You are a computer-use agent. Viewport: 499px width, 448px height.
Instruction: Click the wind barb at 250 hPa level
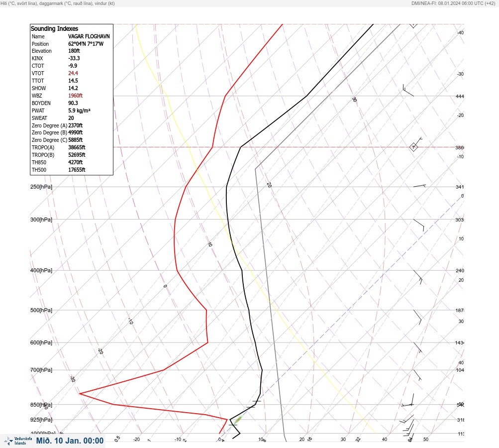tap(419, 186)
